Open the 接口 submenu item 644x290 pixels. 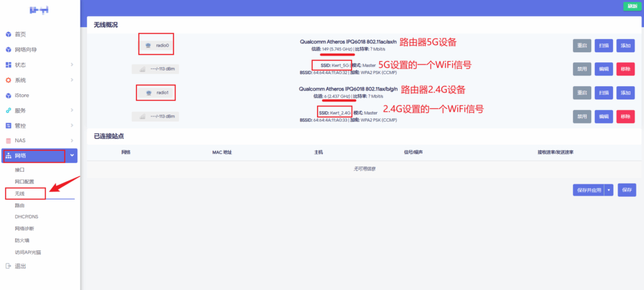point(20,170)
